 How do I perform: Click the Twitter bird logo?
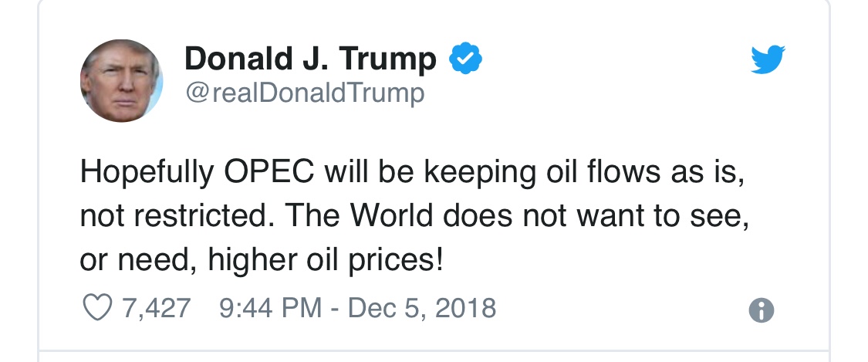coord(768,59)
